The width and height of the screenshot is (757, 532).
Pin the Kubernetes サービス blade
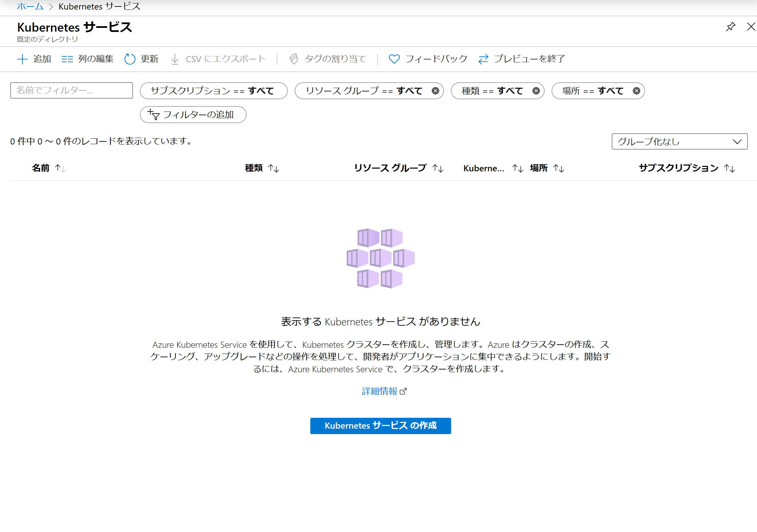730,27
